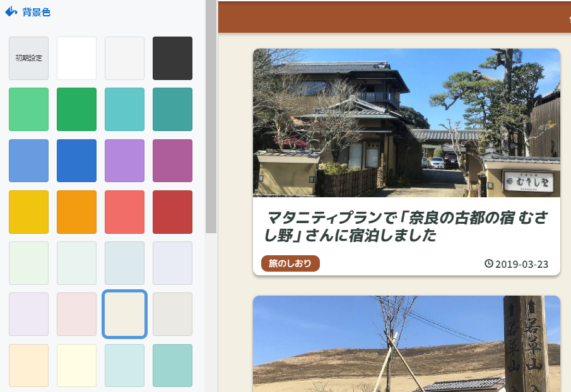
Task: Select the orange swatch
Action: 76,212
